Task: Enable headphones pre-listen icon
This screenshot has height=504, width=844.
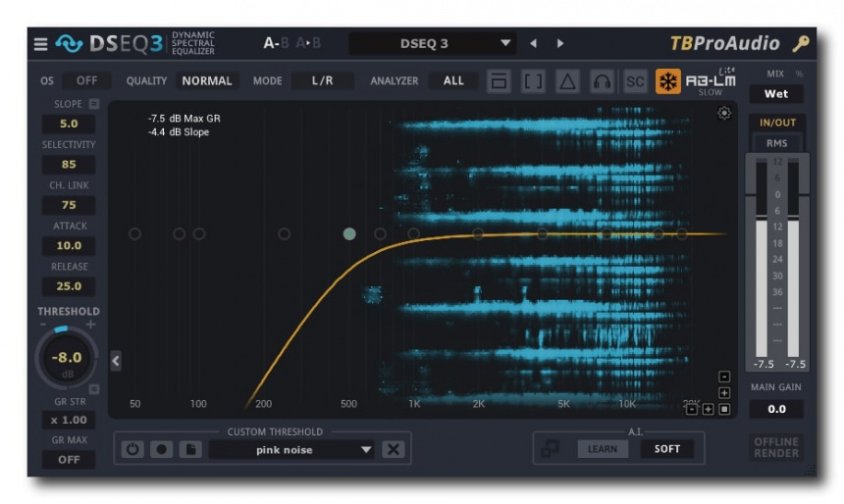Action: point(602,81)
